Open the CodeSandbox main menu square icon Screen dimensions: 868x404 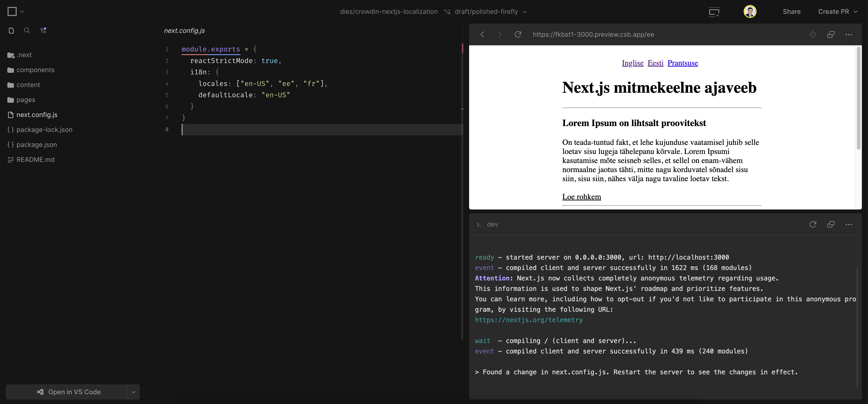click(12, 12)
